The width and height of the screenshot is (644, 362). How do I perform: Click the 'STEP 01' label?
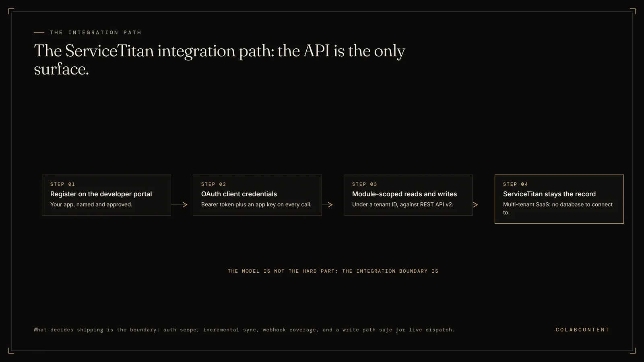point(62,184)
